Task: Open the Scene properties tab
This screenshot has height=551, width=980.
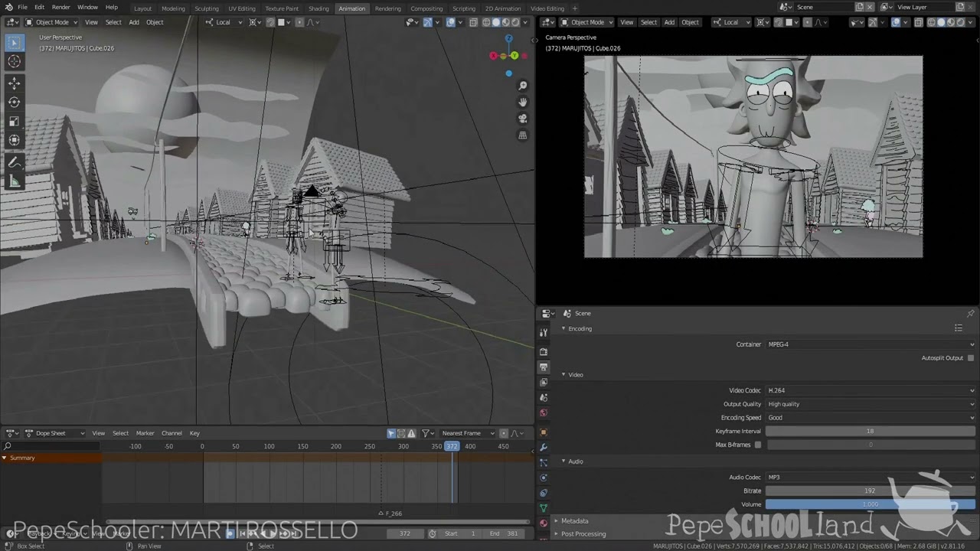Action: pyautogui.click(x=544, y=397)
